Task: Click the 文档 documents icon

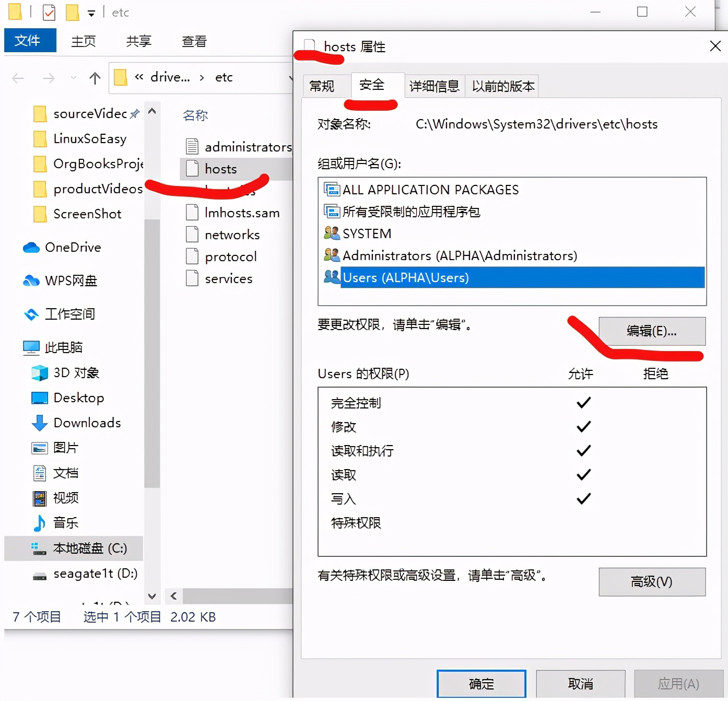Action: 40,473
